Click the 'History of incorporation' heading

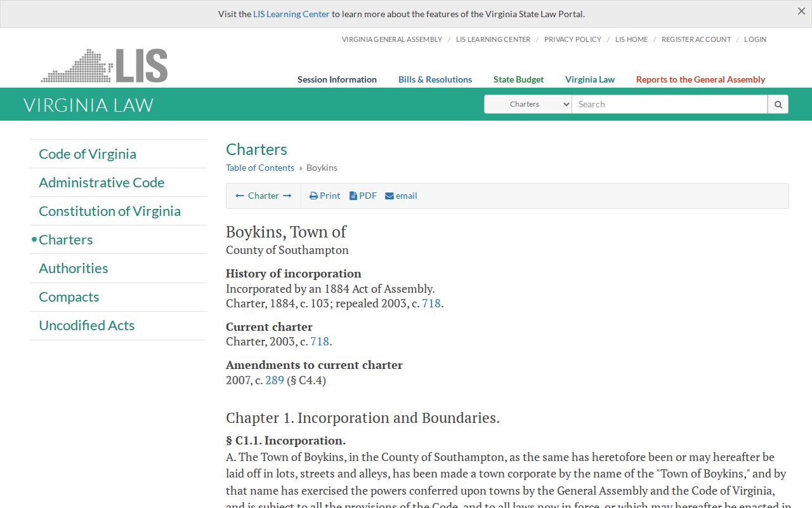(x=294, y=273)
